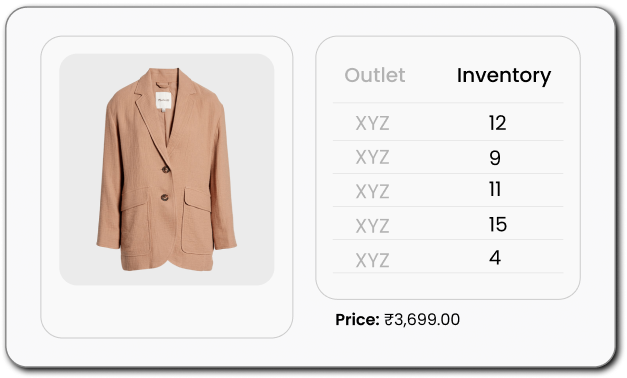Screen dimensions: 627x378
Task: Select the Inventory tab heading
Action: click(x=504, y=75)
